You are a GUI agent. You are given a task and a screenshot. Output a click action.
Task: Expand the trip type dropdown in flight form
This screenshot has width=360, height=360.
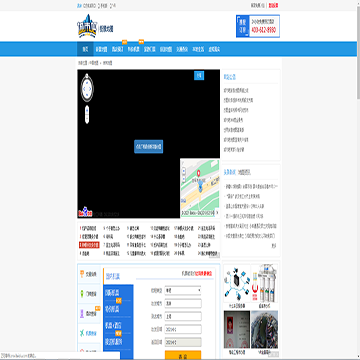(x=183, y=290)
